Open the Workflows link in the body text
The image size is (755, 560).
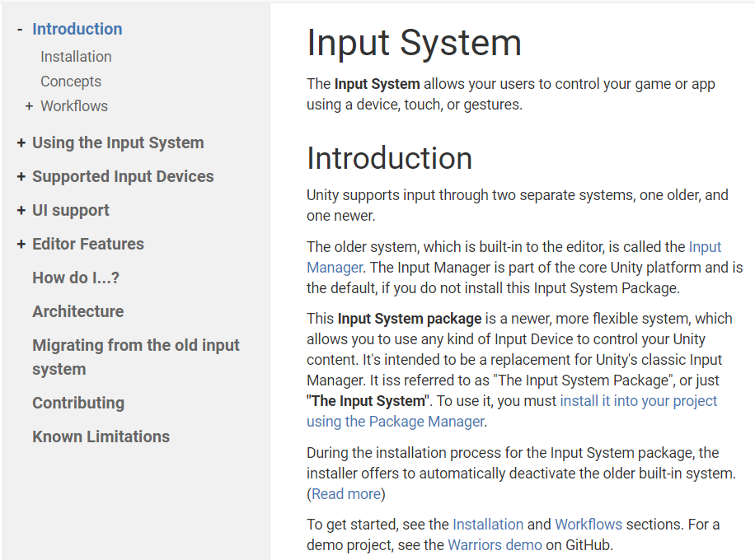pyautogui.click(x=589, y=525)
